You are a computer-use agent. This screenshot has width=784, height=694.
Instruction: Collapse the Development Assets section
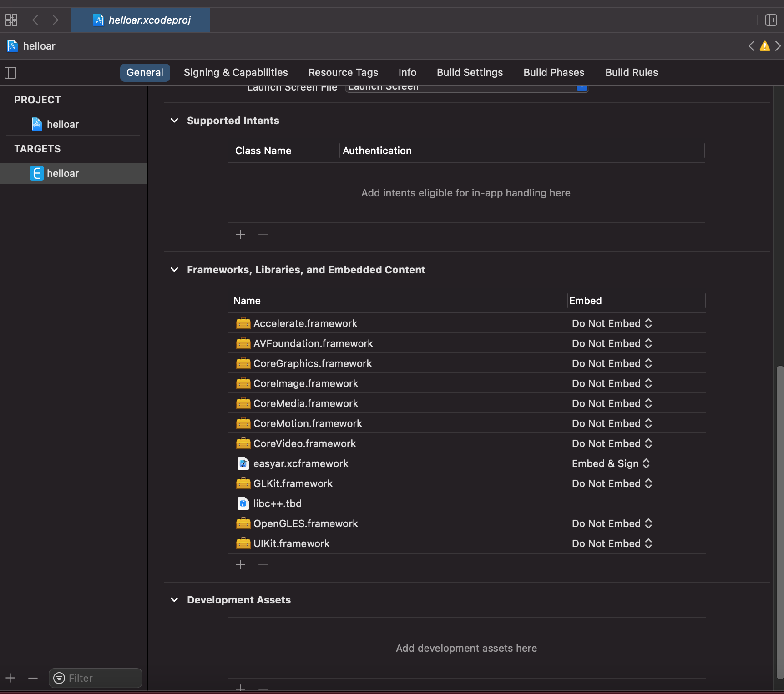click(x=174, y=600)
